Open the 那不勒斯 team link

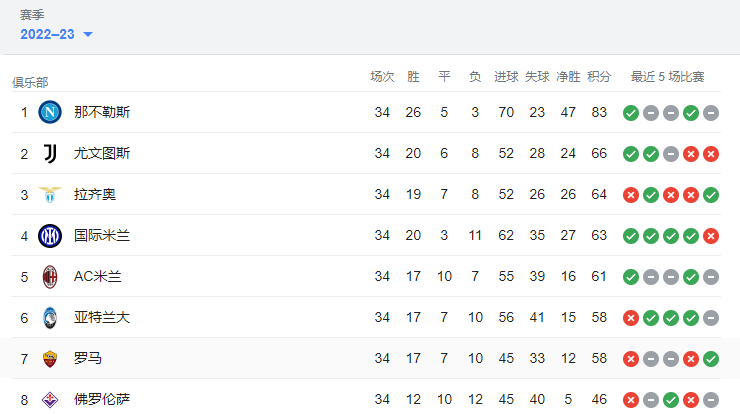[x=102, y=112]
